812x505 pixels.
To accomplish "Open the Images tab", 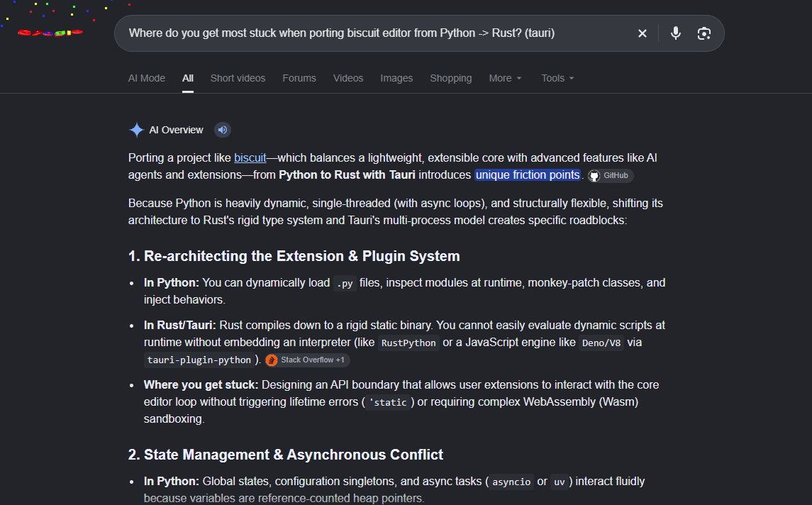I will (x=396, y=78).
